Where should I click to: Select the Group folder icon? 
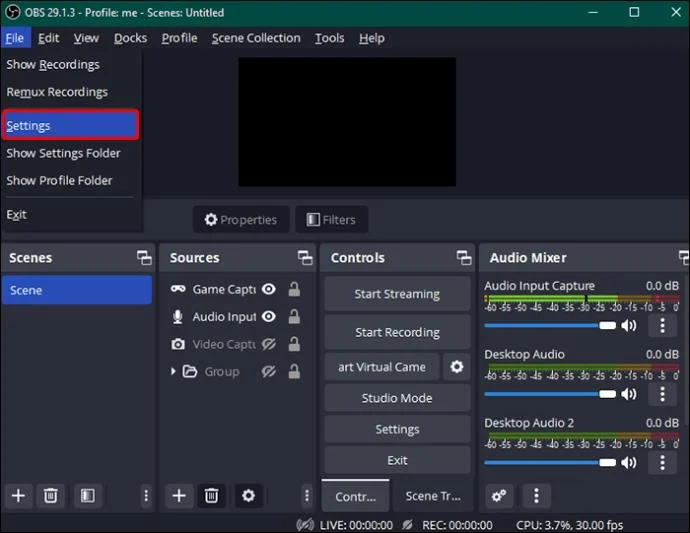pyautogui.click(x=190, y=371)
